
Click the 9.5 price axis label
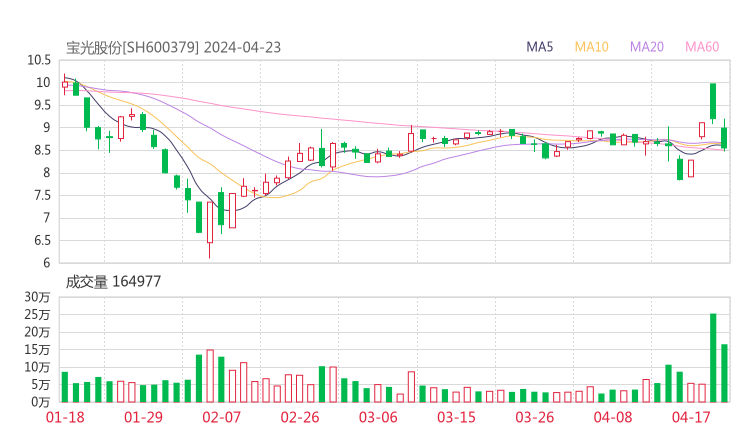point(42,105)
